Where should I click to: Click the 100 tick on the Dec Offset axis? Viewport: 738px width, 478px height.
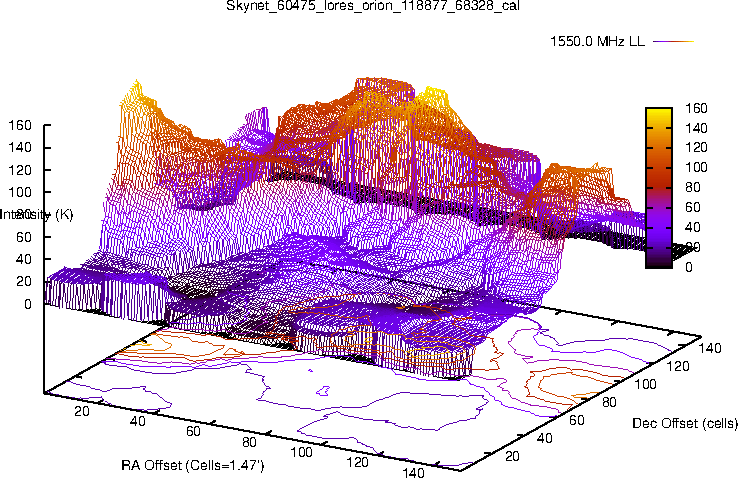(x=645, y=384)
